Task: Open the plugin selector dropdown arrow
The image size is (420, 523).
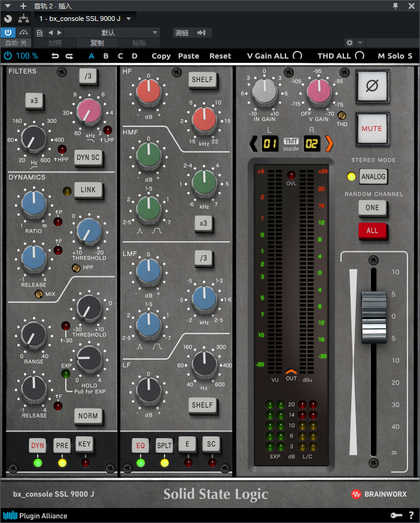Action: (129, 19)
